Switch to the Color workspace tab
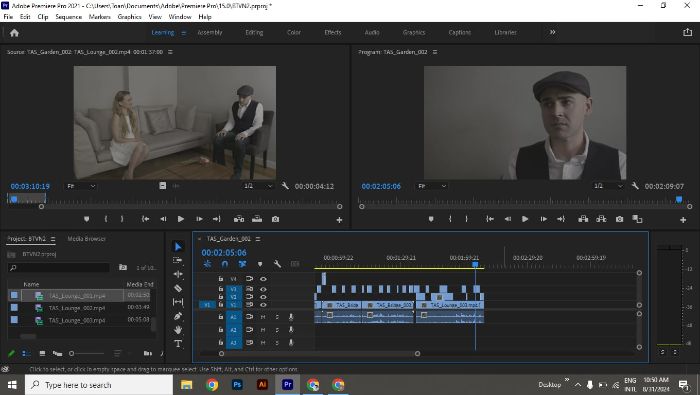This screenshot has width=700, height=395. (294, 32)
